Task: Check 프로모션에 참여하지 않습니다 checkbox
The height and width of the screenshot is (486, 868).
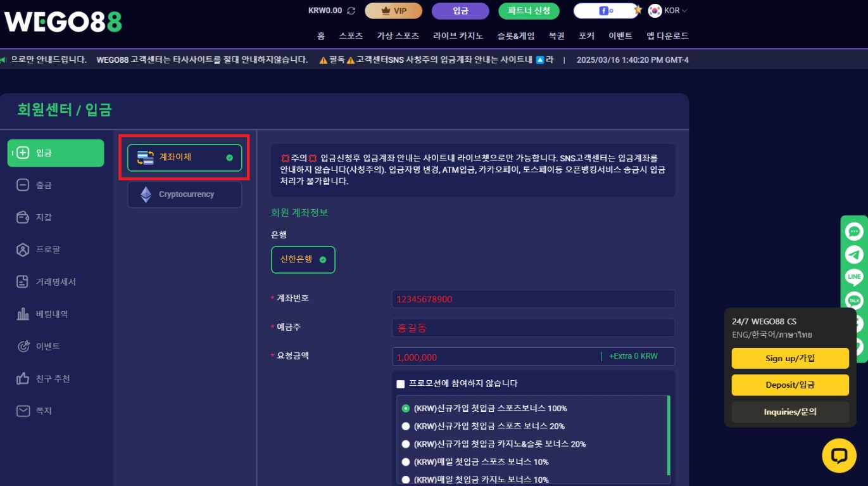Action: (x=400, y=384)
